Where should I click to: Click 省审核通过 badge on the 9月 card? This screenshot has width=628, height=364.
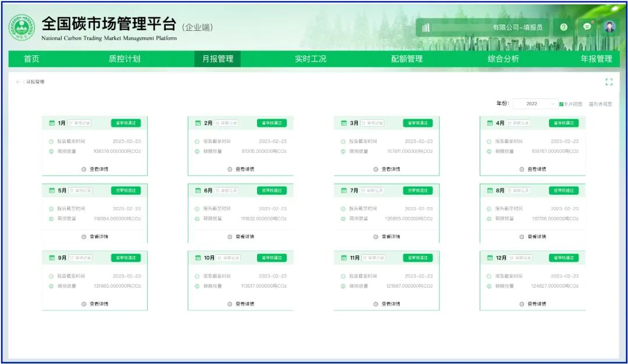point(126,258)
